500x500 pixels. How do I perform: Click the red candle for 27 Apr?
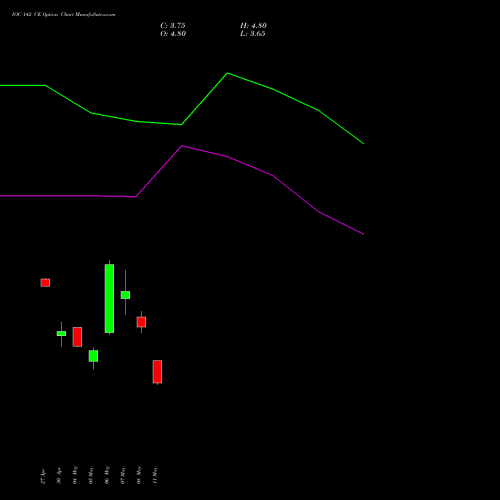pos(45,283)
